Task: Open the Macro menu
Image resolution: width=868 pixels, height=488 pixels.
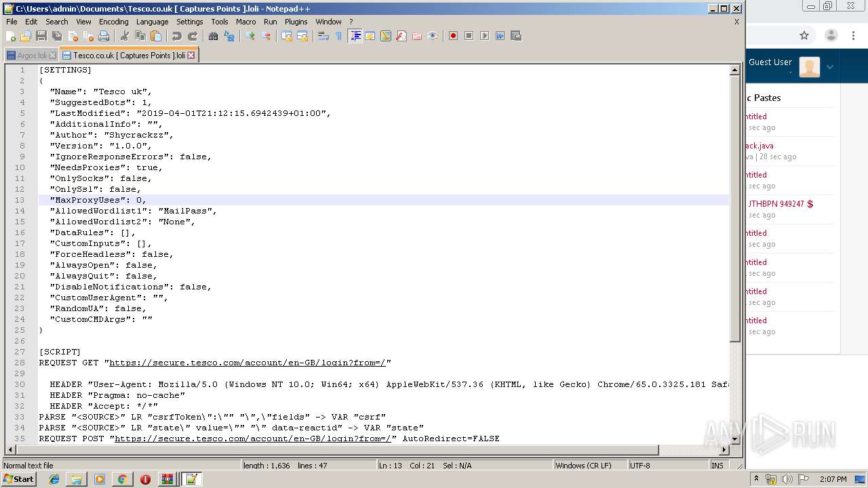Action: pos(245,22)
